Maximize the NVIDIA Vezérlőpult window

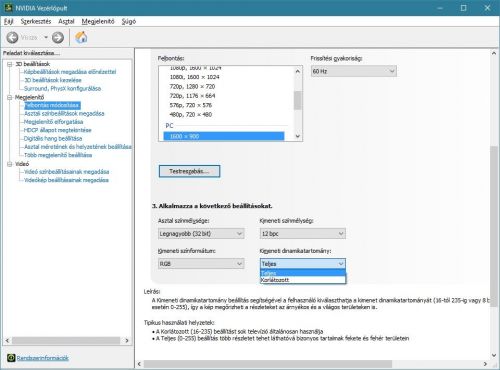tap(463, 8)
